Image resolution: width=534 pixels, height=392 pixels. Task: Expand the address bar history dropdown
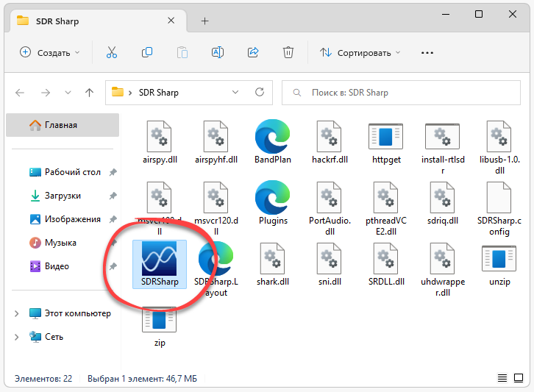tap(235, 92)
